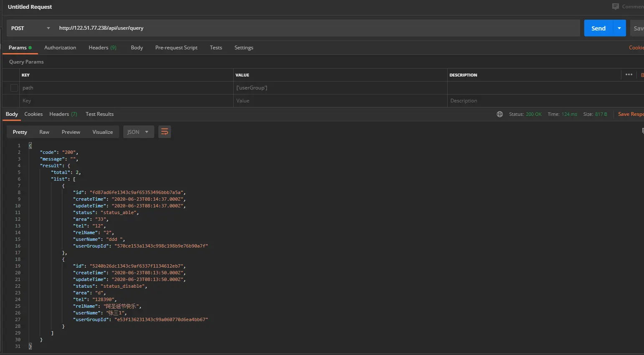Screen dimensions: 644x355
Task: Open the POST method dropdown
Action: [x=31, y=28]
